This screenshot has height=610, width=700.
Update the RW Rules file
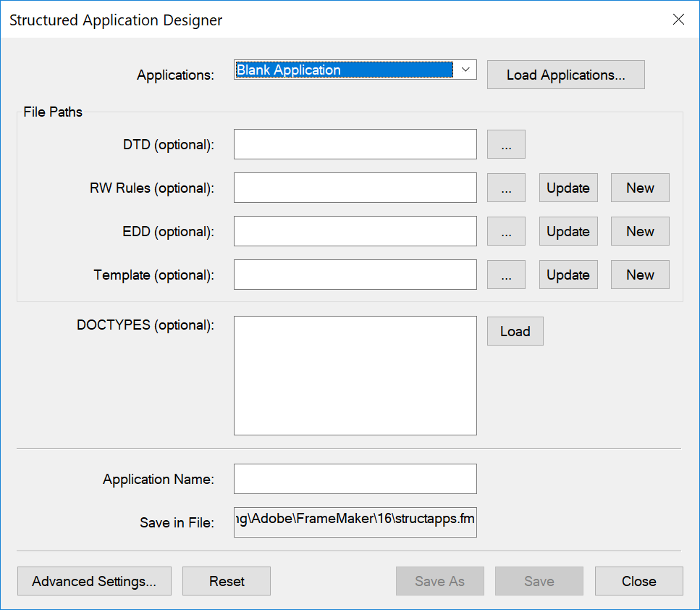pyautogui.click(x=568, y=188)
